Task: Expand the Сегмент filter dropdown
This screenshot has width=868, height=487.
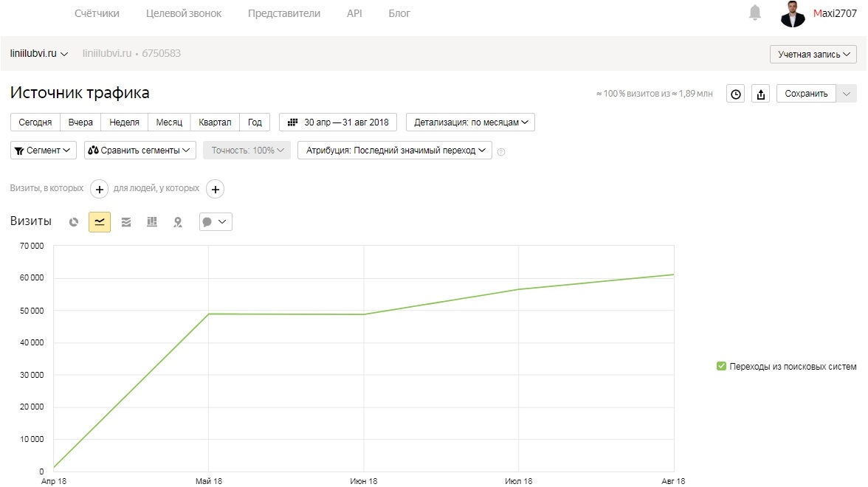Action: point(43,150)
